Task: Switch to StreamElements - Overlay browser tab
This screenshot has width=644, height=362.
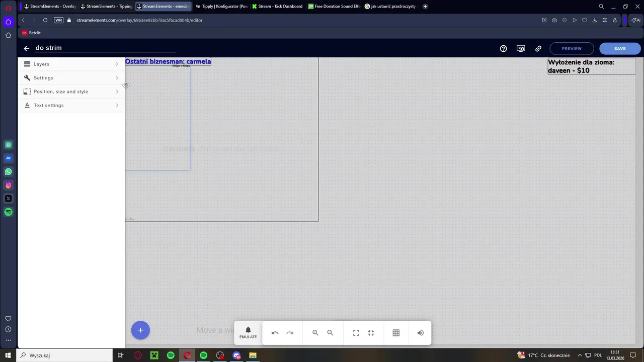Action: tap(49, 6)
